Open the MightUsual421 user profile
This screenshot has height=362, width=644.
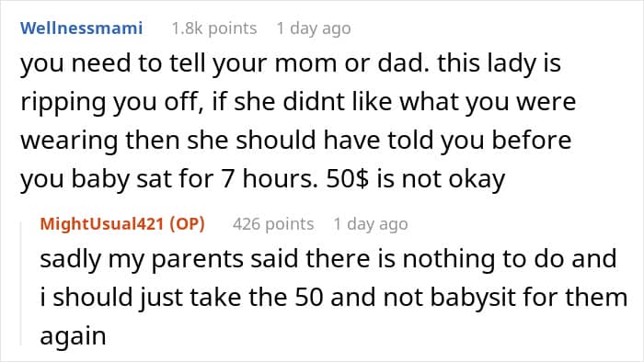[x=102, y=224]
